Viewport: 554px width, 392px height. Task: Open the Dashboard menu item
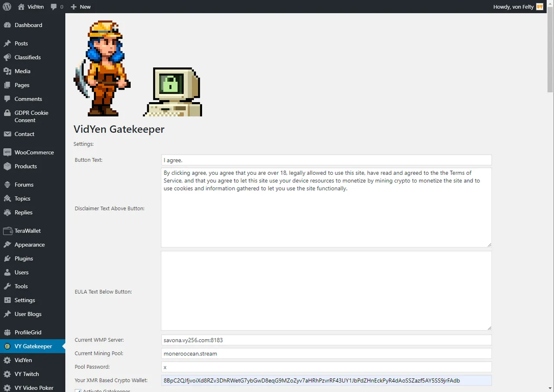(x=32, y=25)
